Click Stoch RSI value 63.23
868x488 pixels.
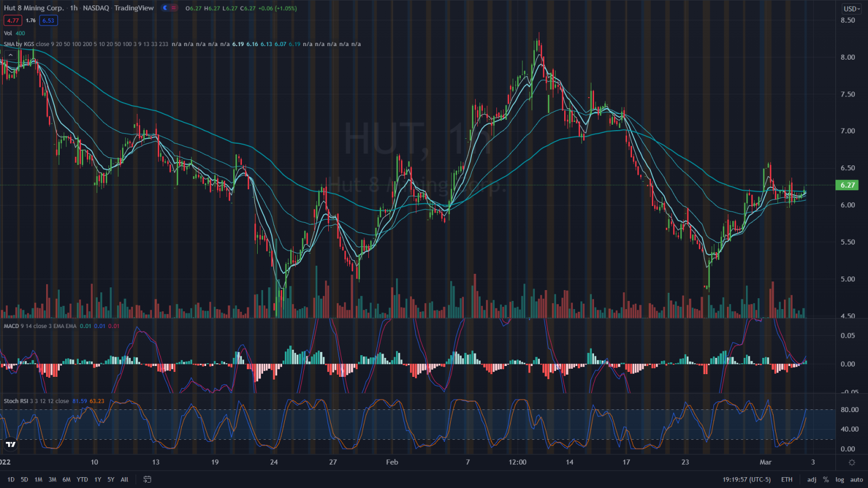pyautogui.click(x=97, y=401)
